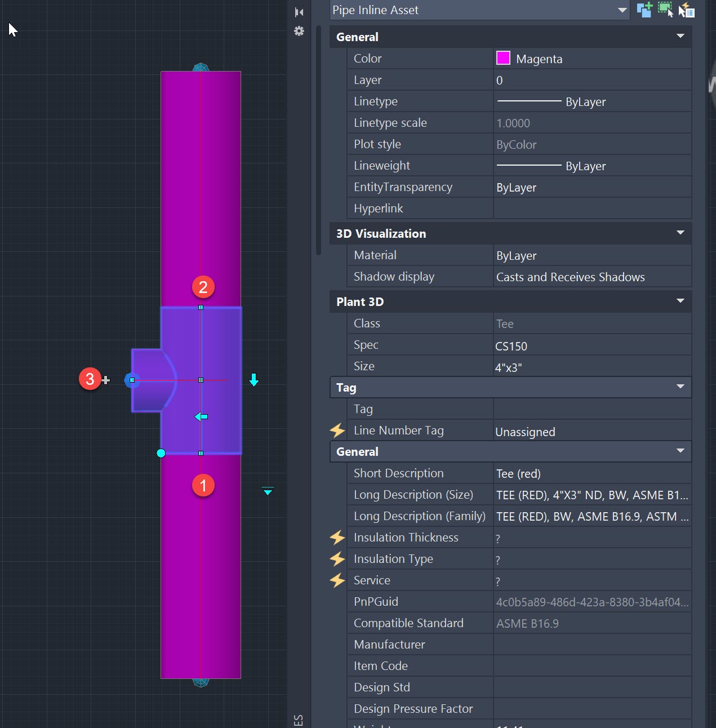Click the lightning icon beside Insulation Type
Viewport: 716px width, 728px height.
point(337,559)
